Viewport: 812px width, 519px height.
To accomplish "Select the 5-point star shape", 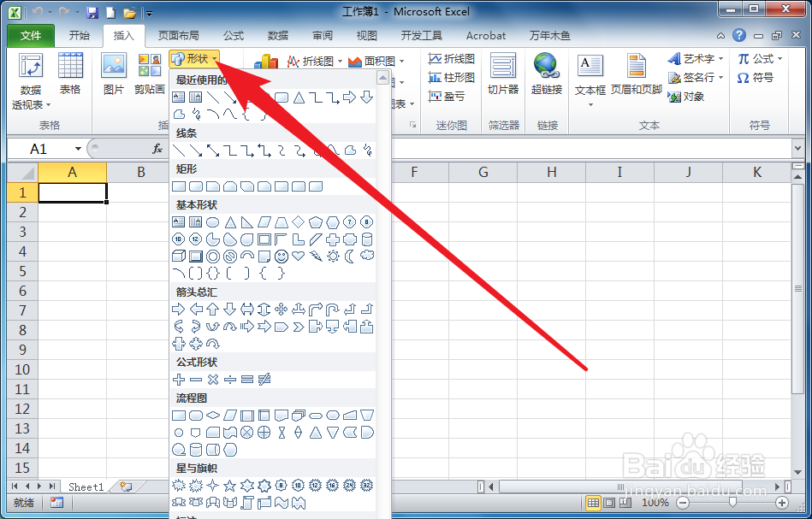I will point(230,486).
